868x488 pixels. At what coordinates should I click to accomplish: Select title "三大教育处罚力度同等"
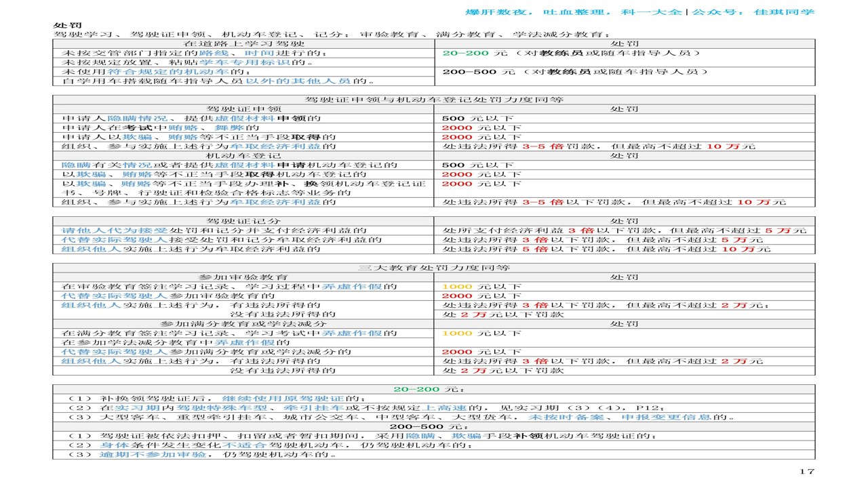pyautogui.click(x=434, y=268)
